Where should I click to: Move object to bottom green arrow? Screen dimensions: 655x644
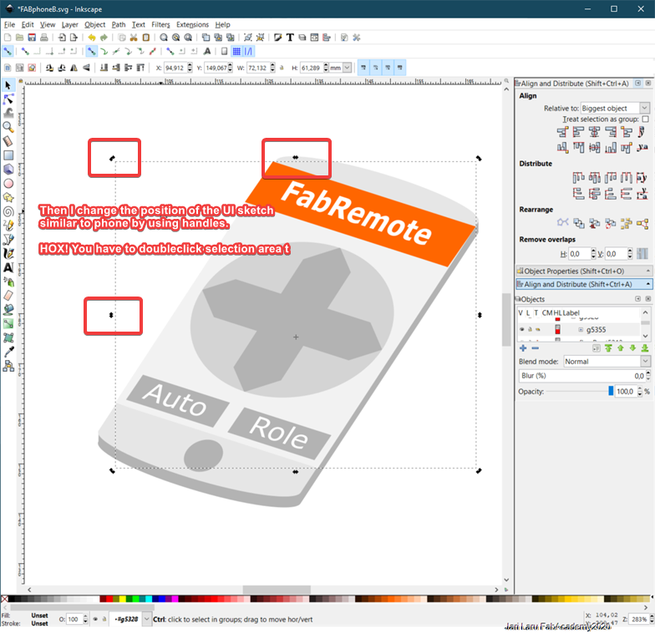(x=645, y=347)
